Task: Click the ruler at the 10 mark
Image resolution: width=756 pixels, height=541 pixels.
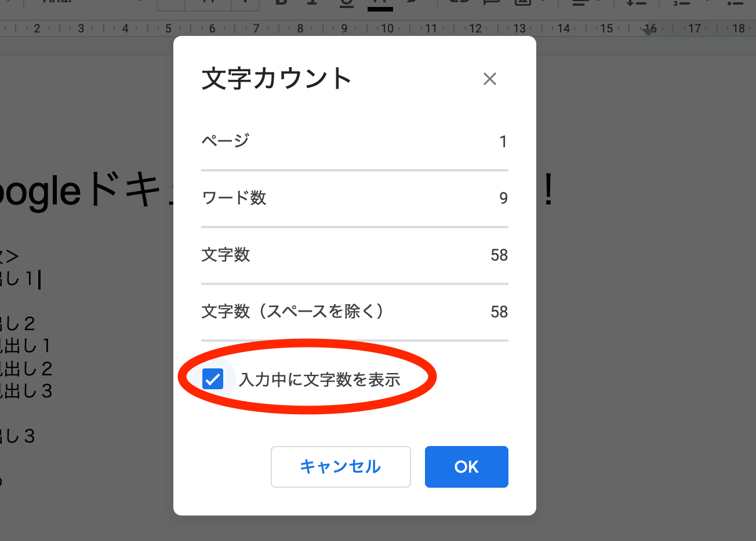Action: point(387,28)
